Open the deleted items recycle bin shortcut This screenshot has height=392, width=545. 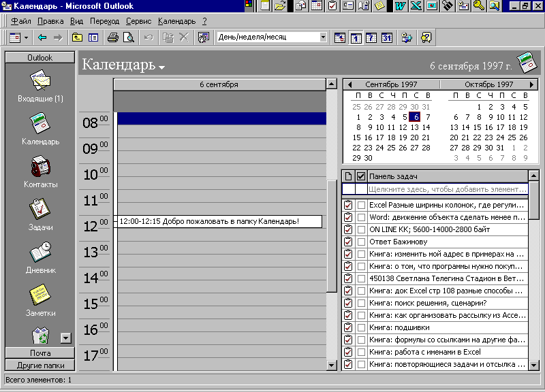point(40,335)
